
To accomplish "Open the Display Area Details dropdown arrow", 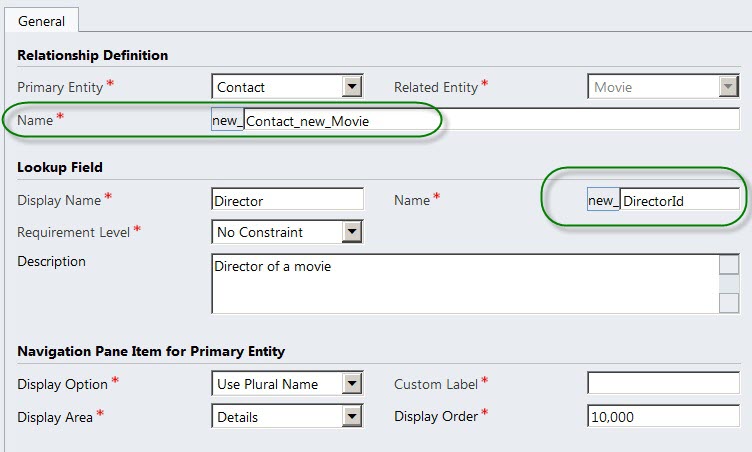I will click(x=352, y=416).
